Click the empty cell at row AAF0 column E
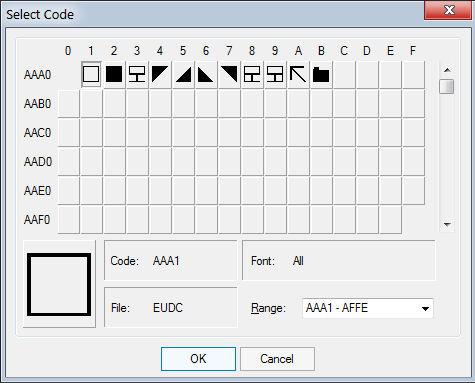 pos(390,219)
